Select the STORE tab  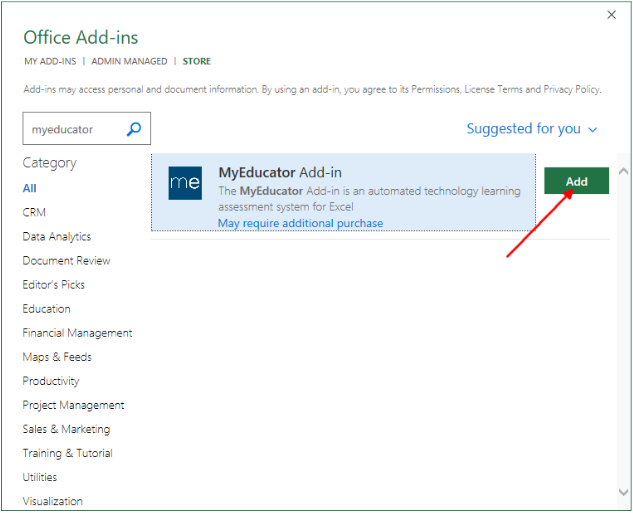[197, 61]
